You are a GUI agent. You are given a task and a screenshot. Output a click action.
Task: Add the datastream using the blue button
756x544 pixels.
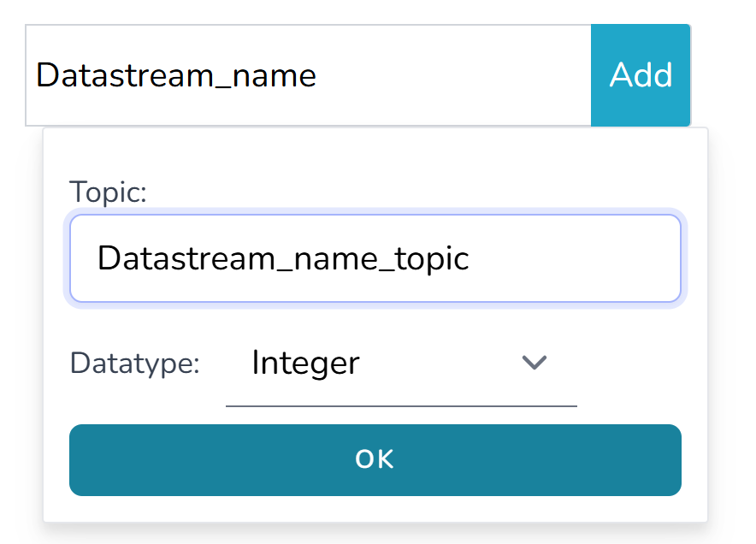[641, 75]
